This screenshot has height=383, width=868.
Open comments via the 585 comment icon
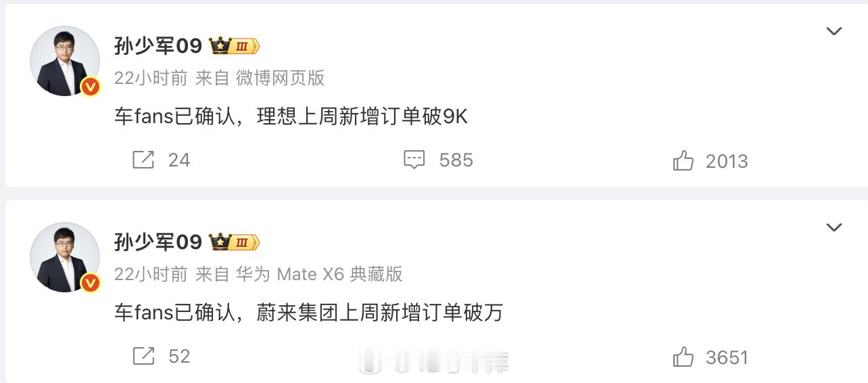(x=414, y=160)
